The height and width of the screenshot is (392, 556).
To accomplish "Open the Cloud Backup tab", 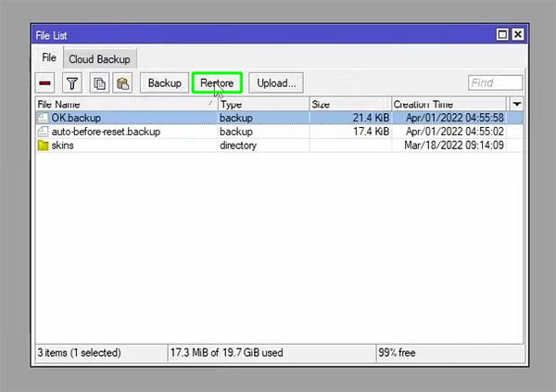I will click(100, 58).
